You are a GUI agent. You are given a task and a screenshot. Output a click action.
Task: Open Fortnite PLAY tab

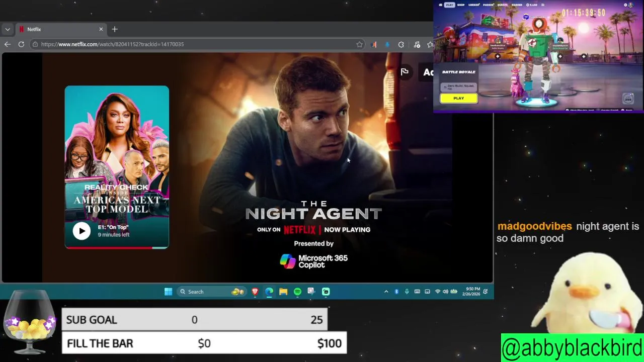pos(449,5)
